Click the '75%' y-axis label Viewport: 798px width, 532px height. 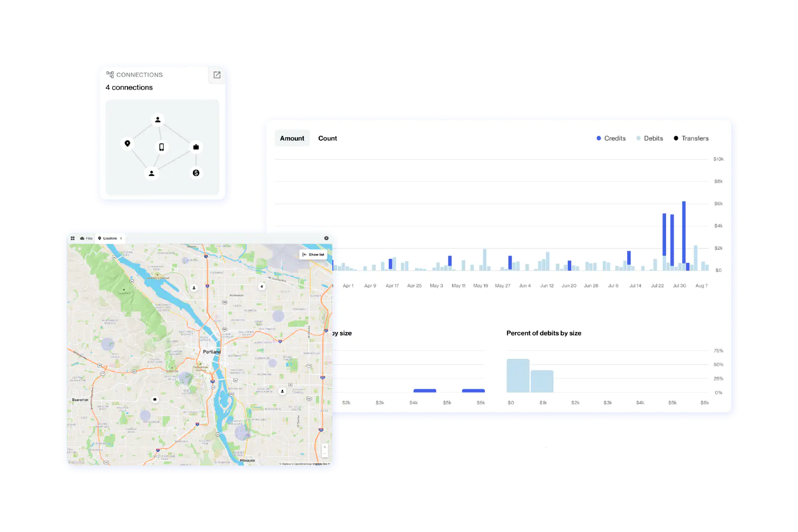click(x=718, y=351)
